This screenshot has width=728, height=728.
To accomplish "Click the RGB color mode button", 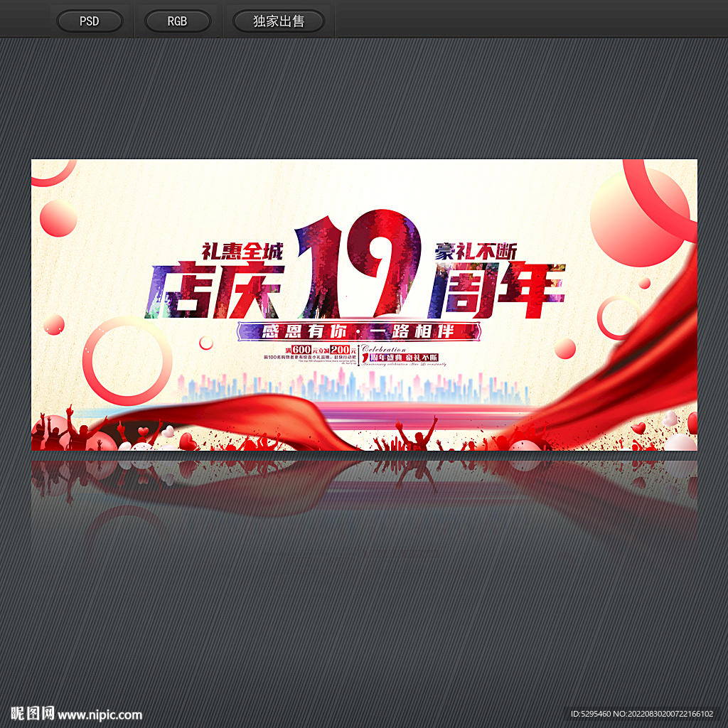I will point(178,21).
